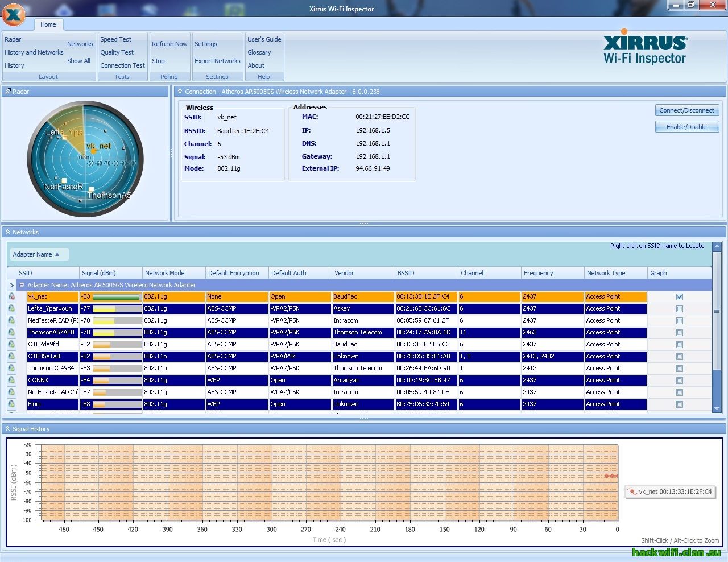
Task: Sort by Signal (dBm) column header
Action: click(111, 273)
